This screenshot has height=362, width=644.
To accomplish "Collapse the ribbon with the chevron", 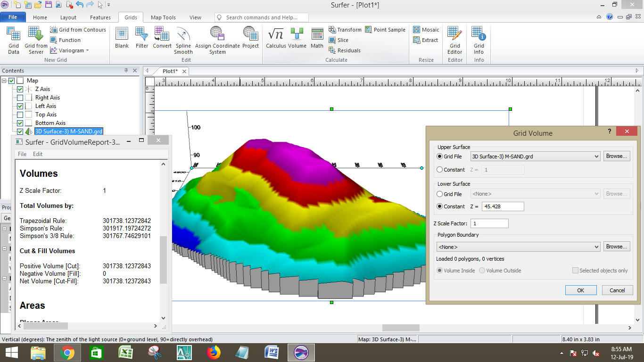I will pyautogui.click(x=599, y=17).
